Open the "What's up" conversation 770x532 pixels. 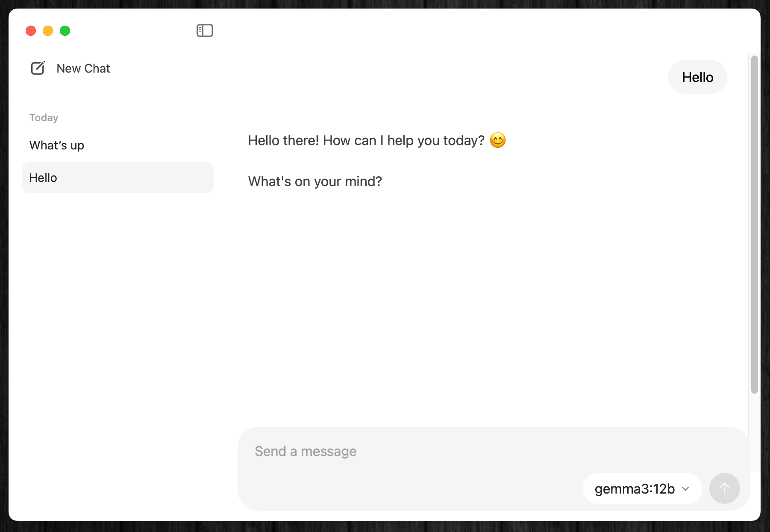pyautogui.click(x=57, y=146)
